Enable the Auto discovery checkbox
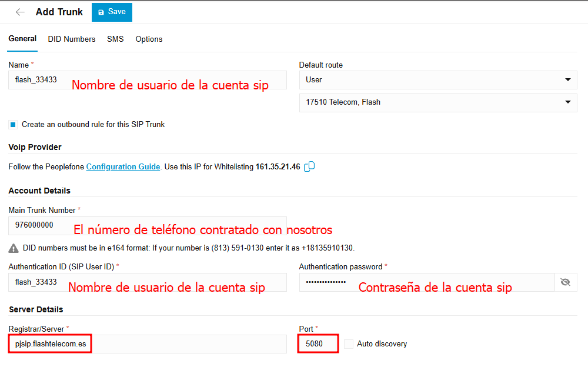The width and height of the screenshot is (588, 367). tap(349, 344)
